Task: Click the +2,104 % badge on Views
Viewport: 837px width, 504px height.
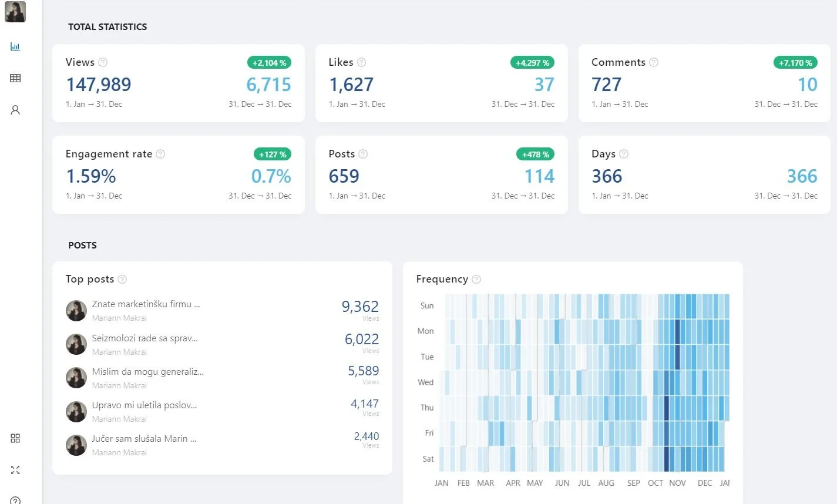Action: [x=269, y=63]
